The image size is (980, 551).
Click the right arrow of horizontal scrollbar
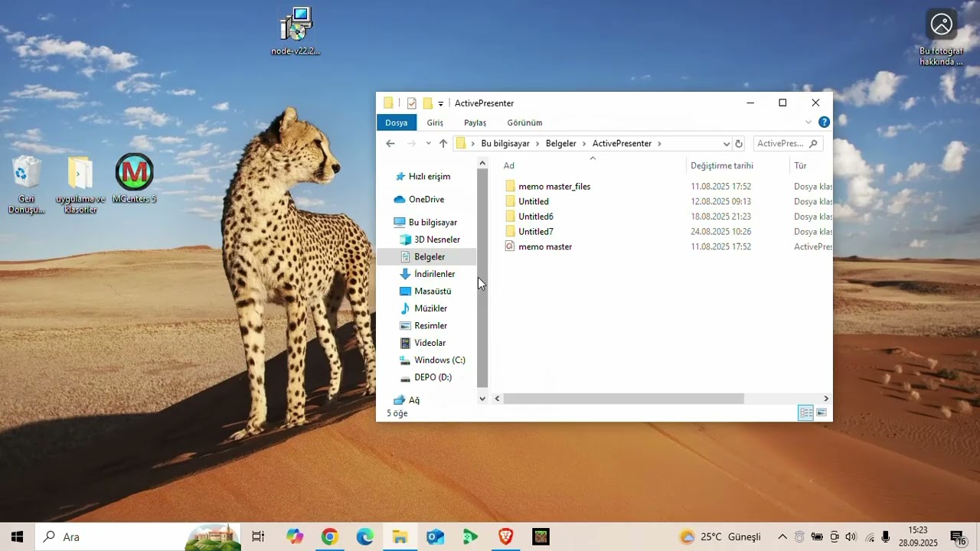826,399
